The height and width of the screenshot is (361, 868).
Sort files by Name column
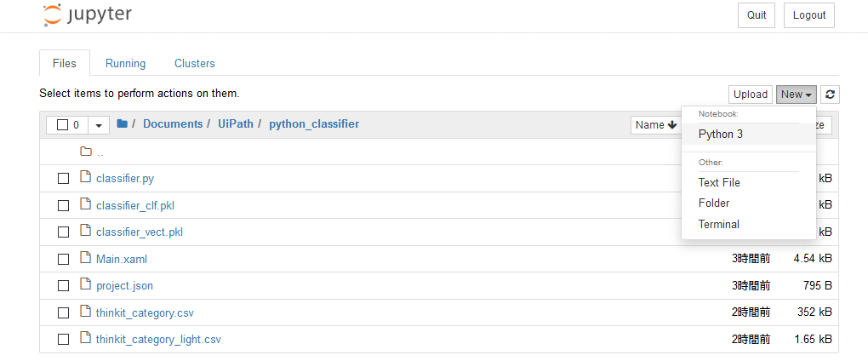point(657,125)
